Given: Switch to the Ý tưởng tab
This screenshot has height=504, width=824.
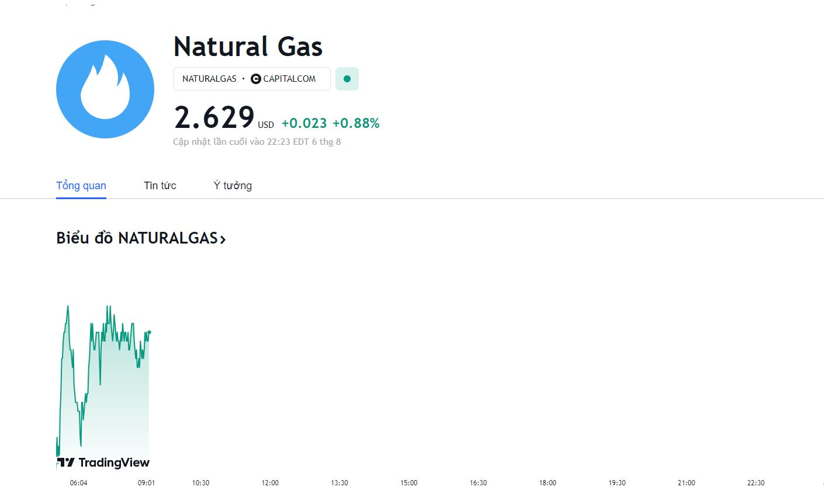Looking at the screenshot, I should [x=233, y=186].
